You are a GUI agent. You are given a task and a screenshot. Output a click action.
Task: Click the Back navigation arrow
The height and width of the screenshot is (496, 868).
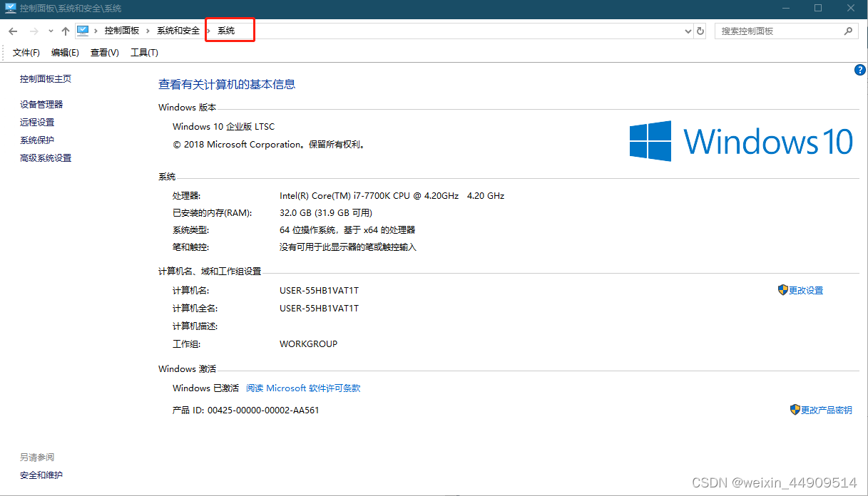tap(13, 31)
